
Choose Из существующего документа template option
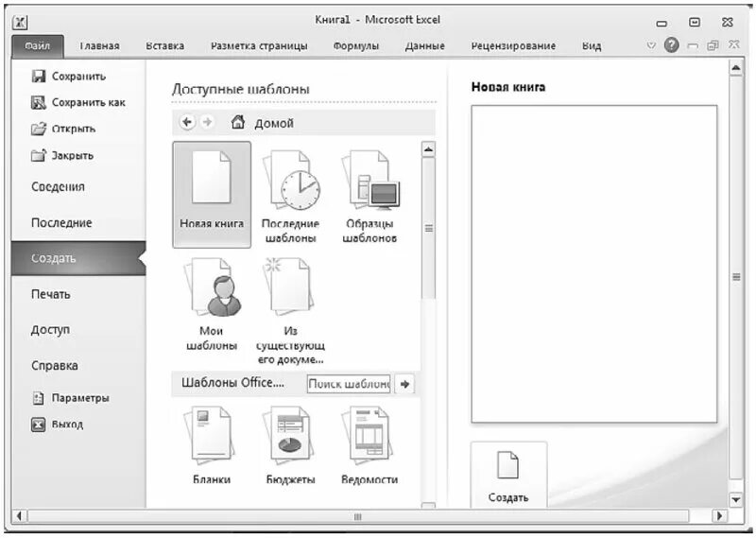point(290,311)
